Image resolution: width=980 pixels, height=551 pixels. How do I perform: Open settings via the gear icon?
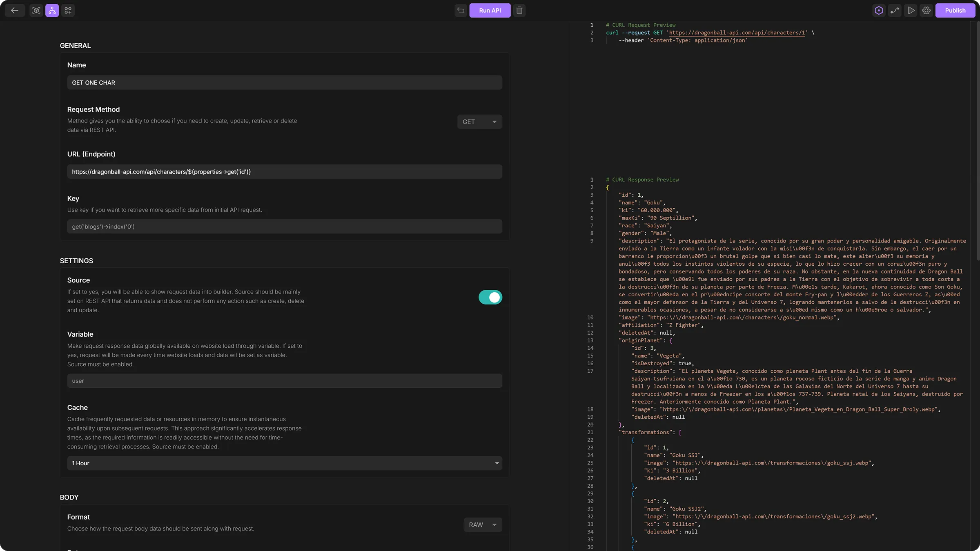tap(926, 10)
